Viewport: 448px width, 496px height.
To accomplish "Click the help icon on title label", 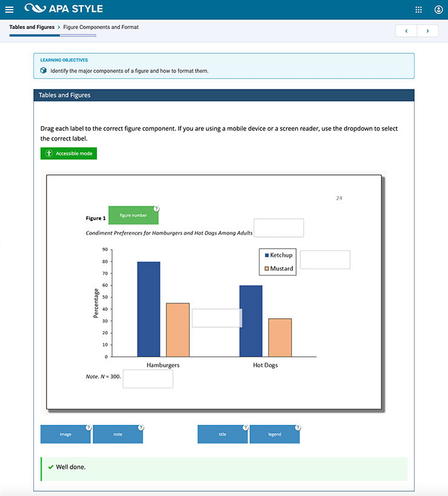I will (245, 428).
